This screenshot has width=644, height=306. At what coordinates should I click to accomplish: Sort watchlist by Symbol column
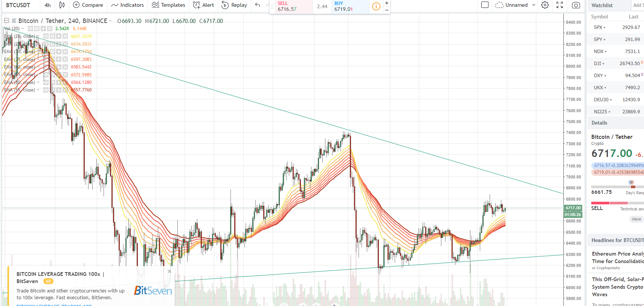599,17
